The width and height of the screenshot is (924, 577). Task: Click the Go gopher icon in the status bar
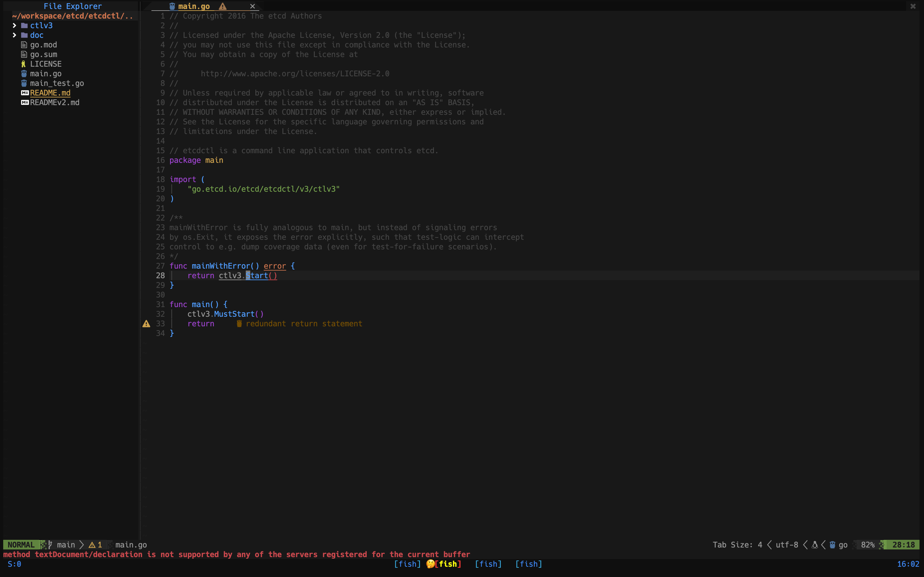click(833, 545)
